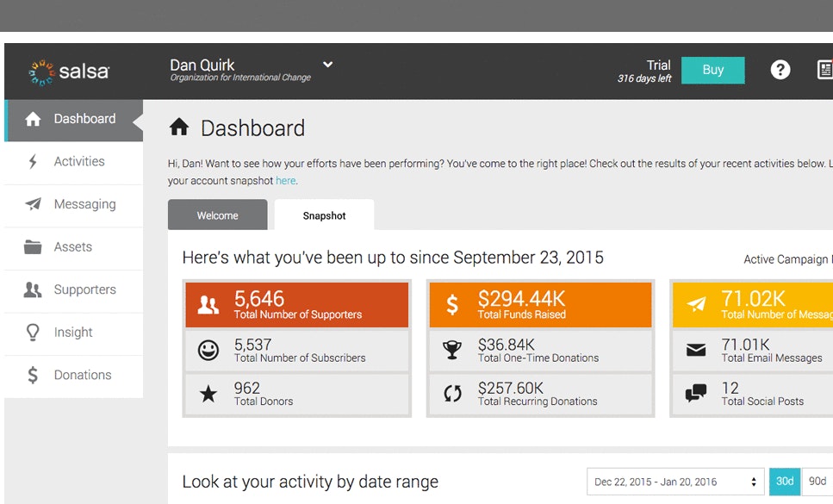
Task: Click the news icon right of help
Action: pos(824,70)
